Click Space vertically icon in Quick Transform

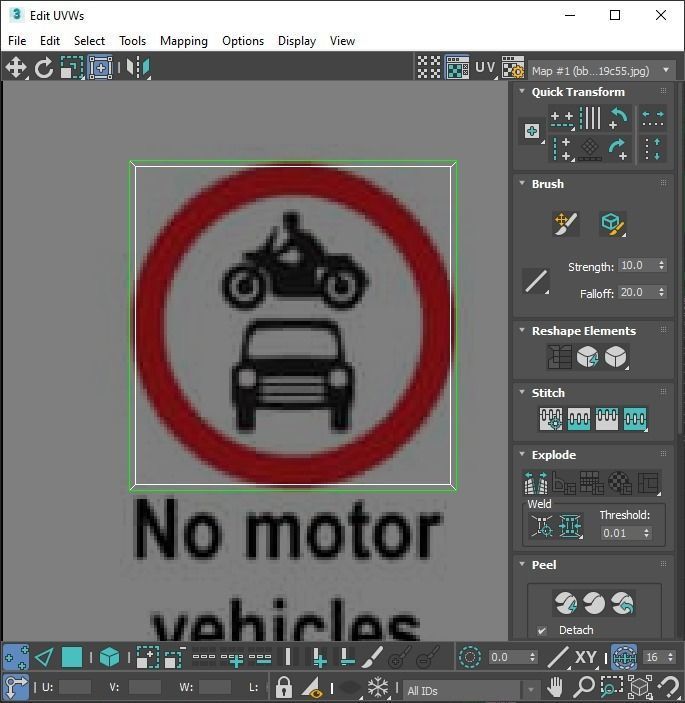(652, 149)
